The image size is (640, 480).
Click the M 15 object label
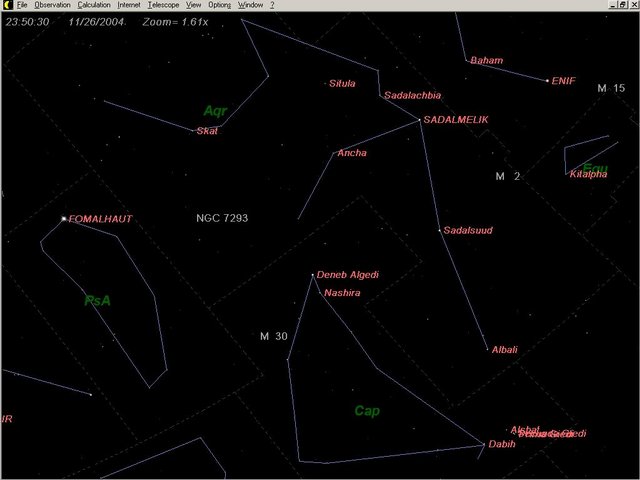610,89
